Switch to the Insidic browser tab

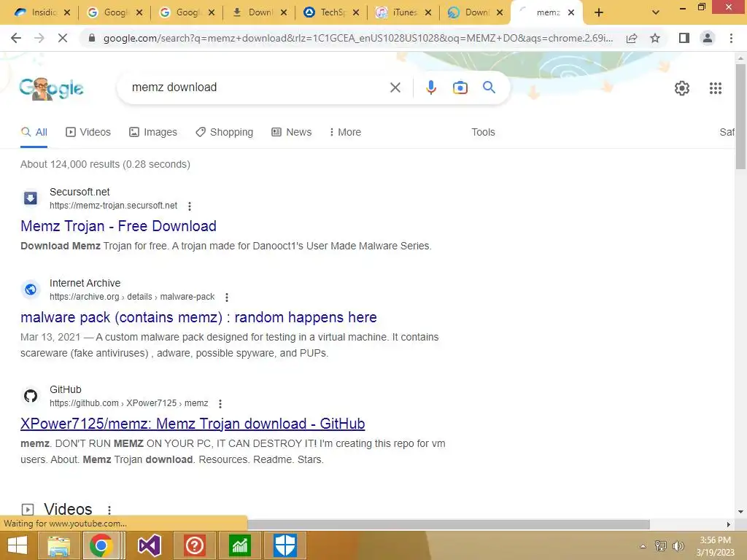click(x=36, y=13)
